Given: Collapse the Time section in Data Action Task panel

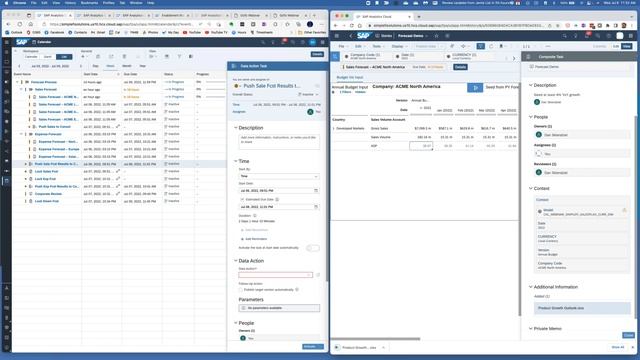Looking at the screenshot, I should pyautogui.click(x=236, y=161).
